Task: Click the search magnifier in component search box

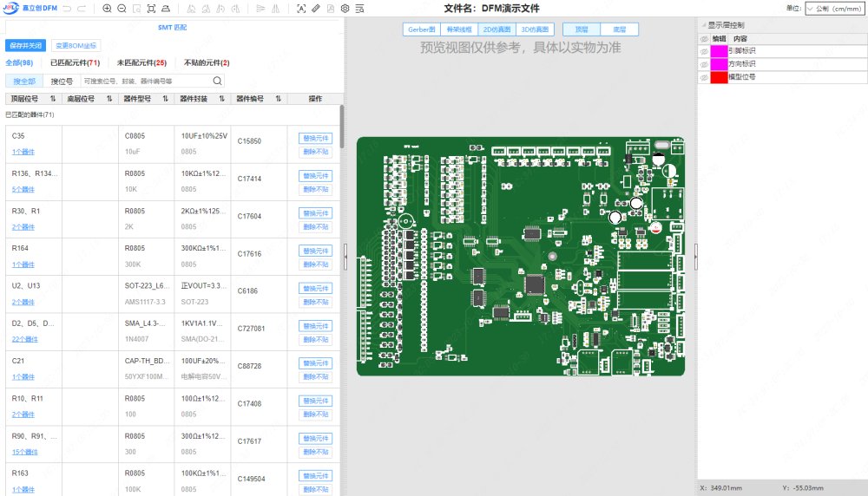Action: click(217, 81)
